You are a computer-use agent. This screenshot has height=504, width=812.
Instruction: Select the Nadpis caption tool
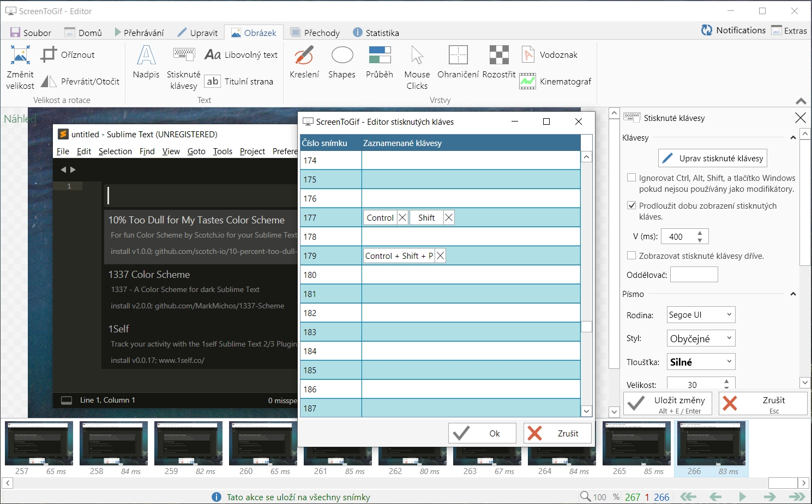[x=146, y=63]
